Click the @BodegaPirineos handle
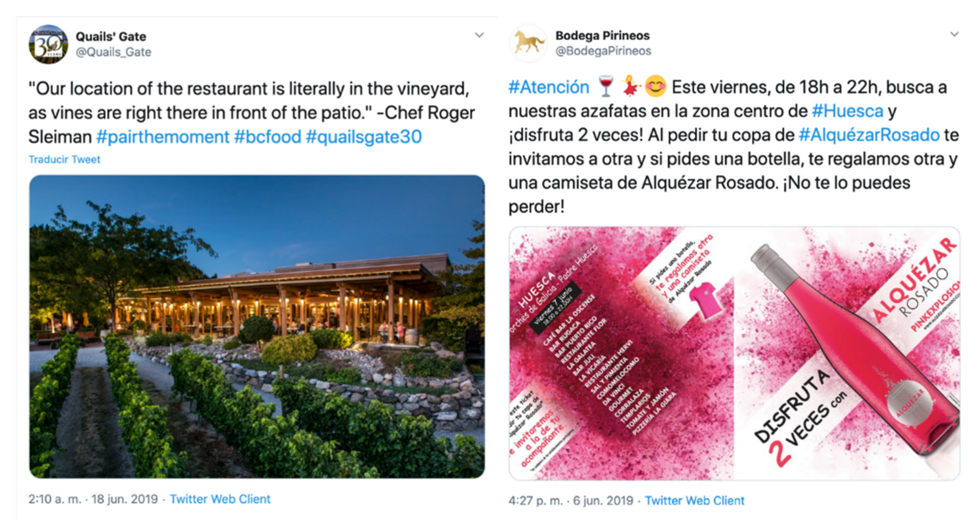 click(x=603, y=51)
